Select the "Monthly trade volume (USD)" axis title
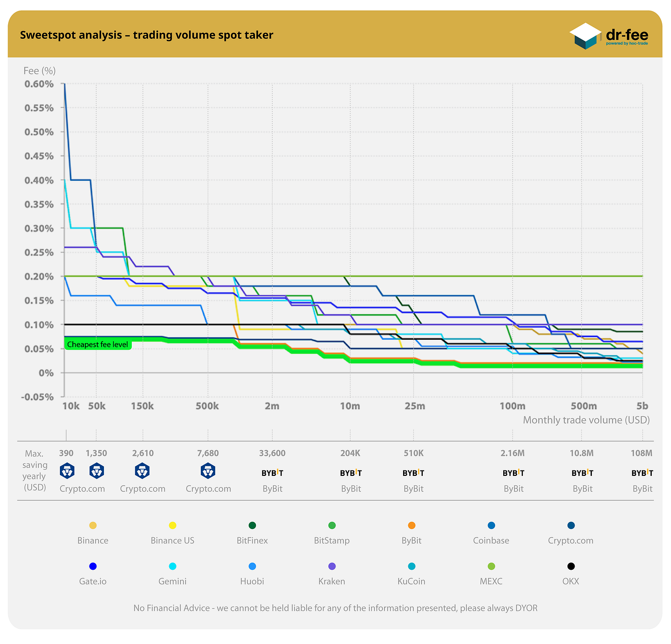 [586, 420]
